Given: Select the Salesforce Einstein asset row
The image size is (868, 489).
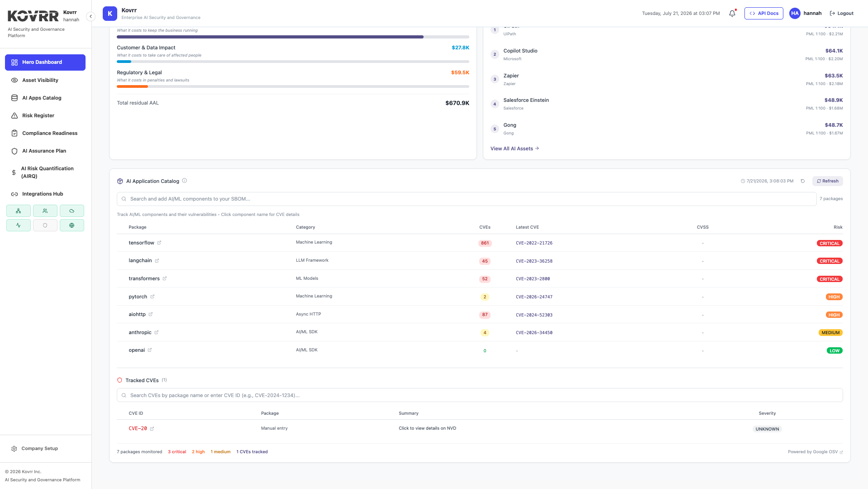Looking at the screenshot, I should point(667,104).
